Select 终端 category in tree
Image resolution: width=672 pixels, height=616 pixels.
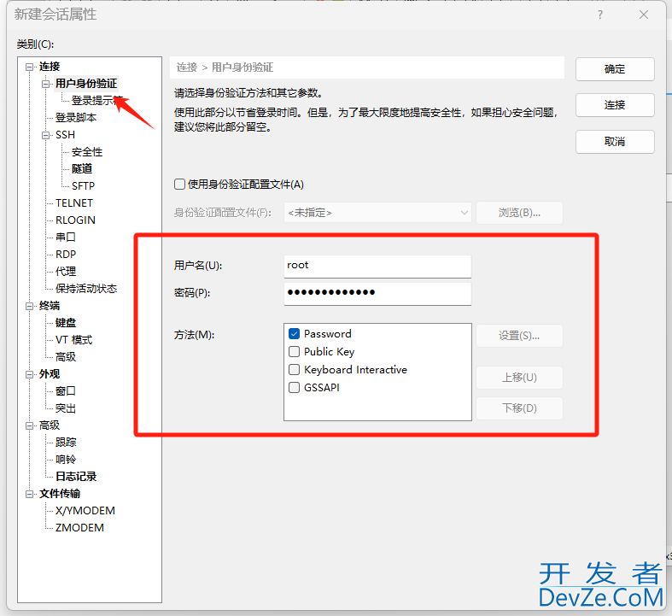click(50, 306)
